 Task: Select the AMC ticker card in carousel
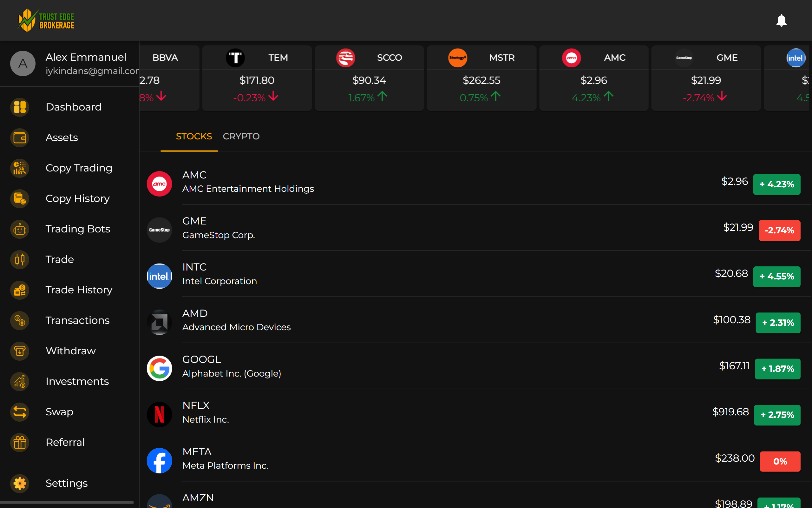(x=593, y=78)
